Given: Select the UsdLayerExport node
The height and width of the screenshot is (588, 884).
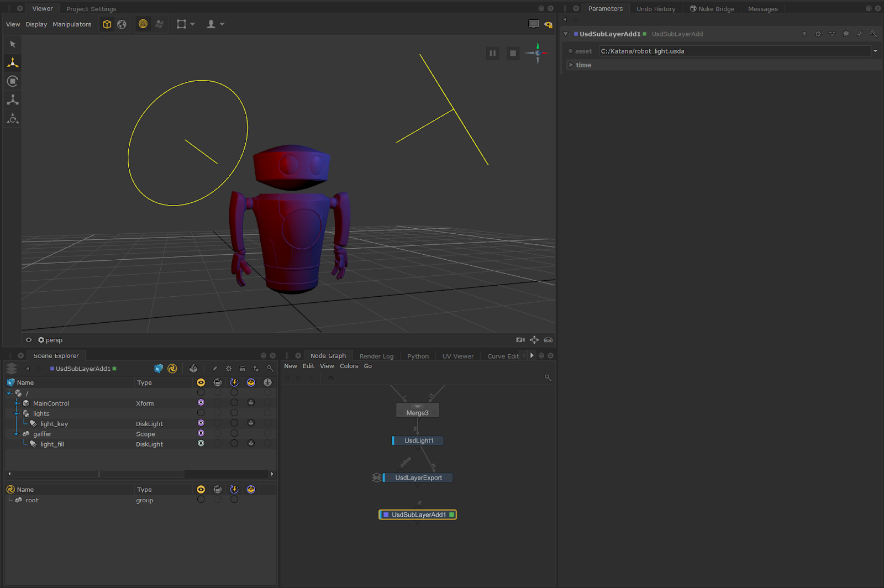Looking at the screenshot, I should [418, 477].
